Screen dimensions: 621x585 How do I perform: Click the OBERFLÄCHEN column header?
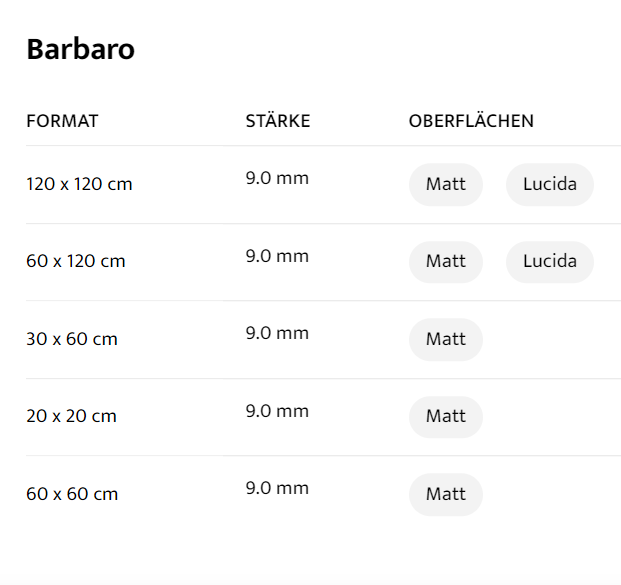tap(471, 121)
